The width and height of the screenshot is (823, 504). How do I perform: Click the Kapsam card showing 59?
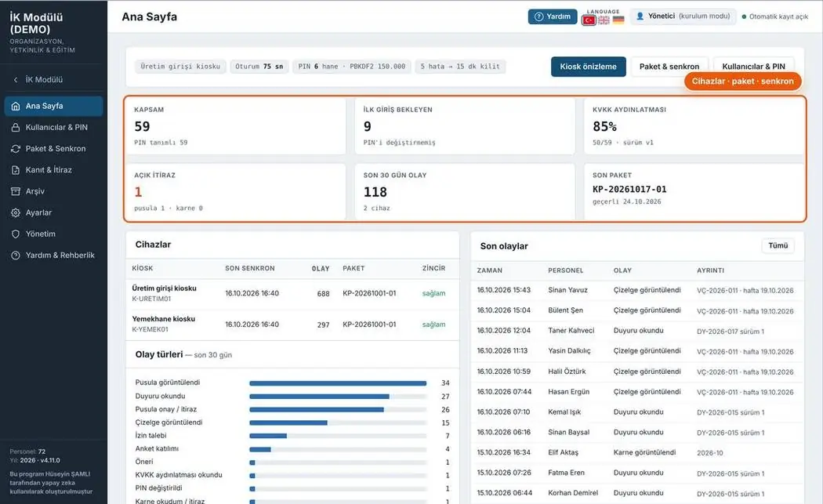[236, 126]
